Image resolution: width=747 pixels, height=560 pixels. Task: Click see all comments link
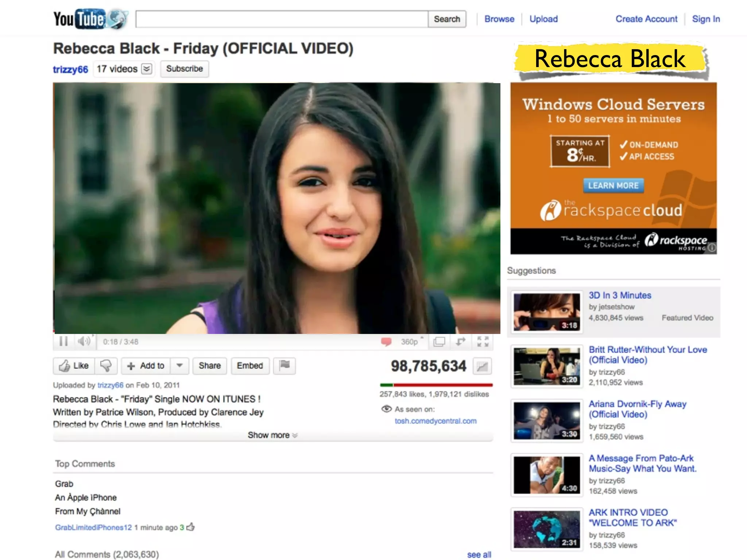point(479,555)
